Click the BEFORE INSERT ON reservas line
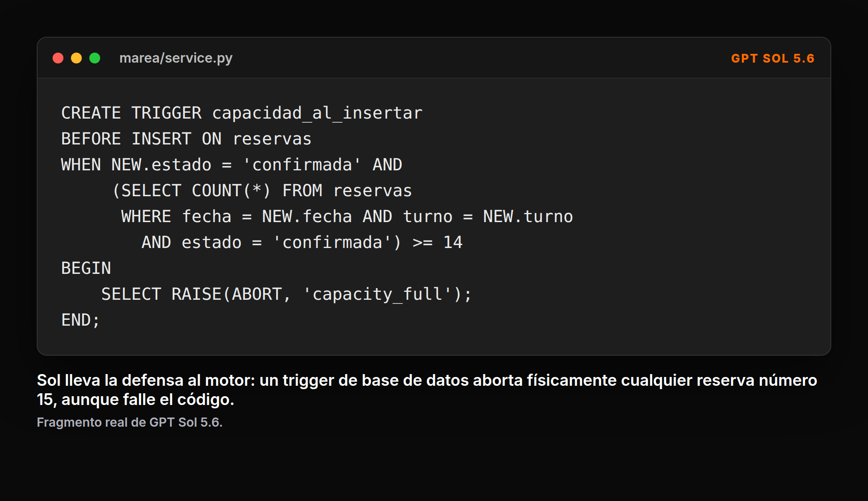The width and height of the screenshot is (868, 501). (186, 139)
